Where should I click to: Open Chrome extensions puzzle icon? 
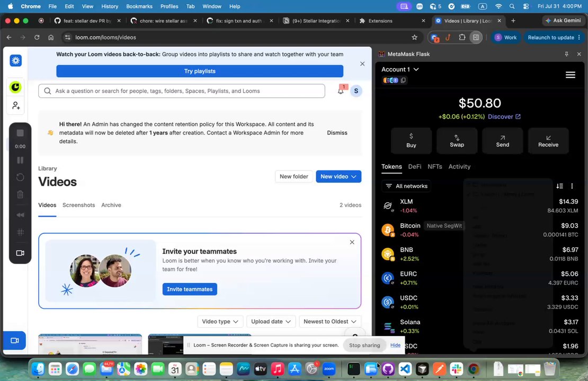pyautogui.click(x=462, y=37)
